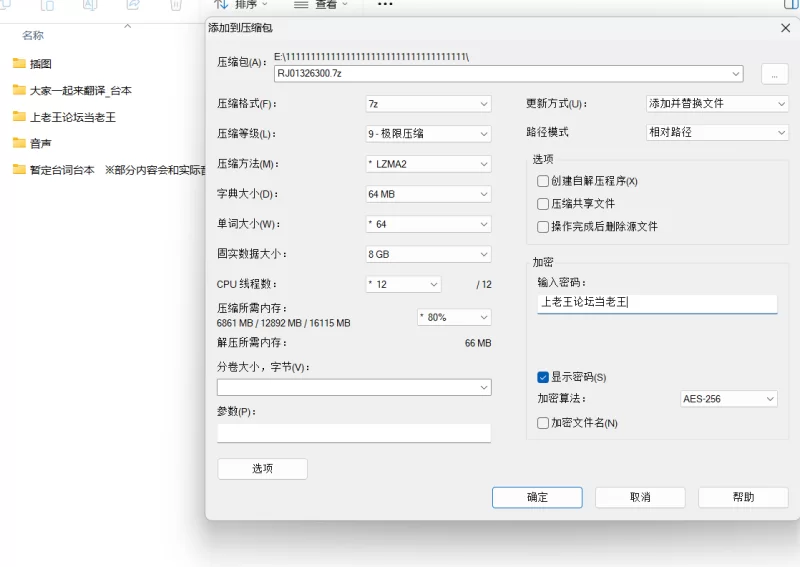800x567 pixels.
Task: Enable 加密文件名 checkbox
Action: tap(543, 423)
